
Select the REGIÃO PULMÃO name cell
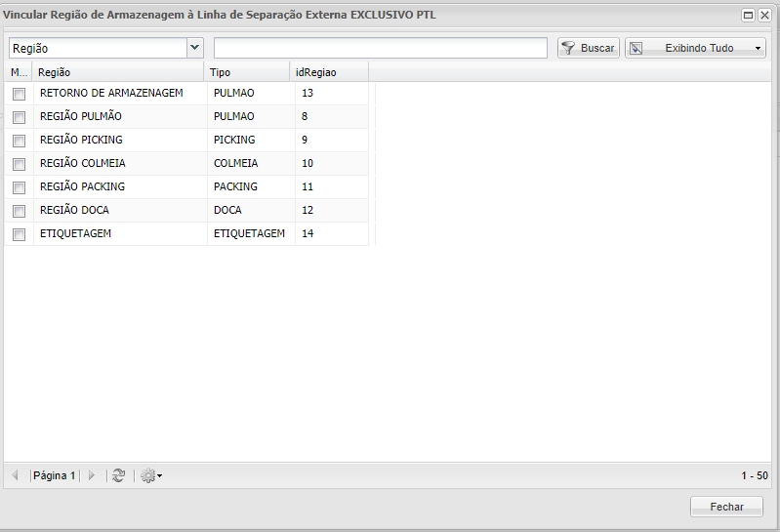120,116
